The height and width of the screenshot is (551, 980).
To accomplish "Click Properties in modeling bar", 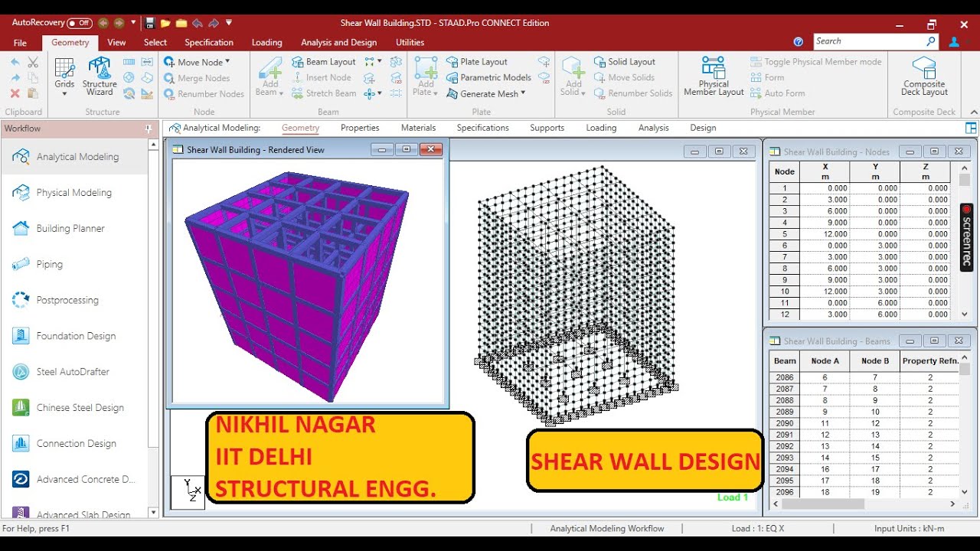I will [360, 128].
